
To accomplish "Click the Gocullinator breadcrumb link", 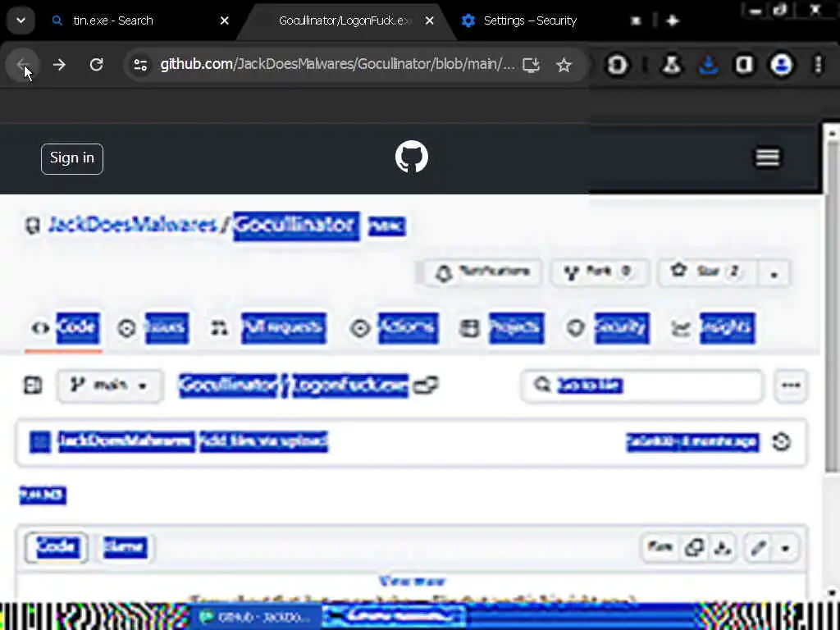I will click(229, 386).
